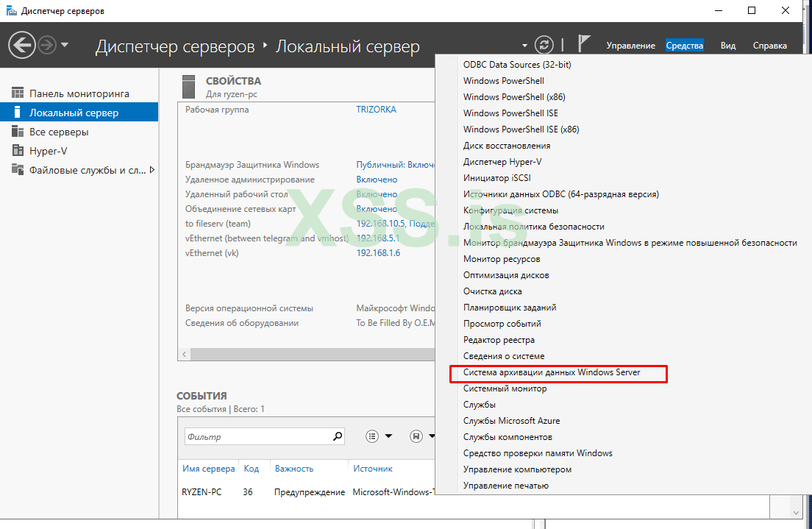Open Инициатор iSCSI
The height and width of the screenshot is (529, 812).
(497, 178)
